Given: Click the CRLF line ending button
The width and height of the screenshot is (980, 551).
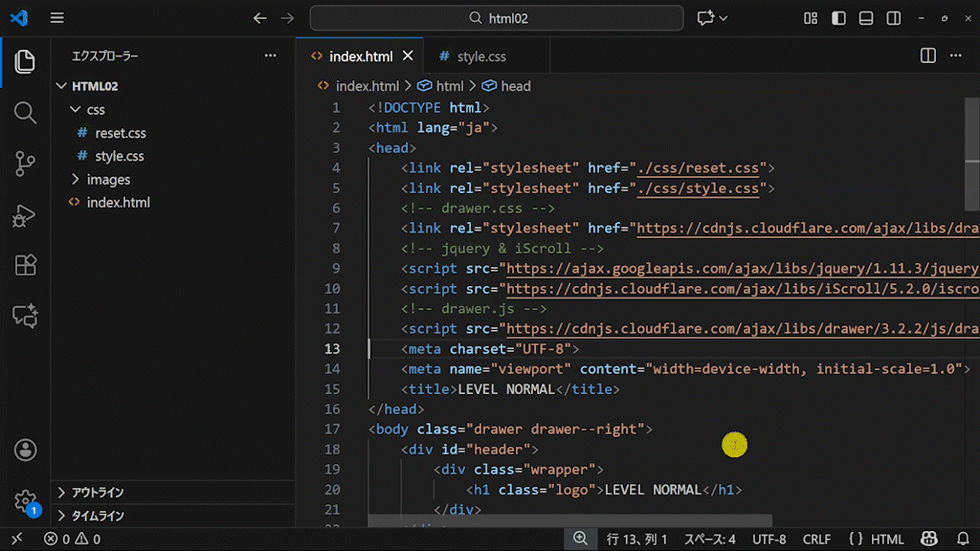Looking at the screenshot, I should click(x=816, y=540).
